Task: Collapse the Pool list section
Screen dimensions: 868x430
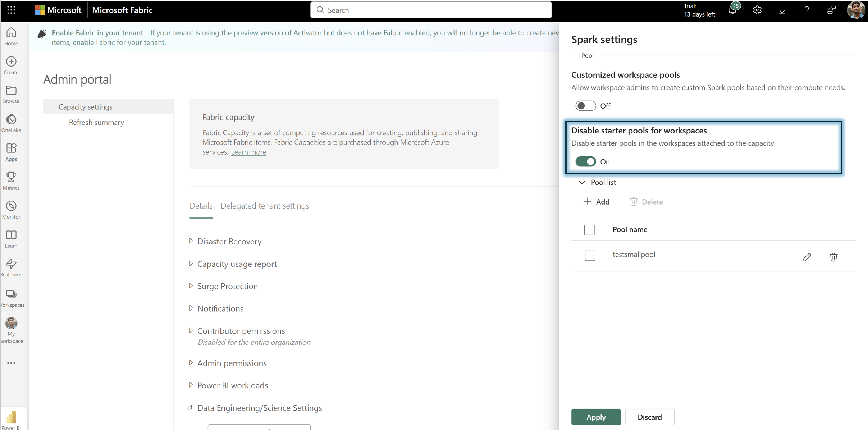Action: tap(582, 182)
